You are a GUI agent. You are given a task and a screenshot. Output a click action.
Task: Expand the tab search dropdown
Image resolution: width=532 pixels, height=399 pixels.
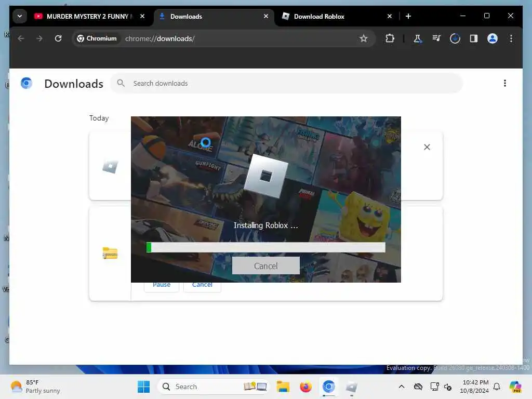point(20,16)
